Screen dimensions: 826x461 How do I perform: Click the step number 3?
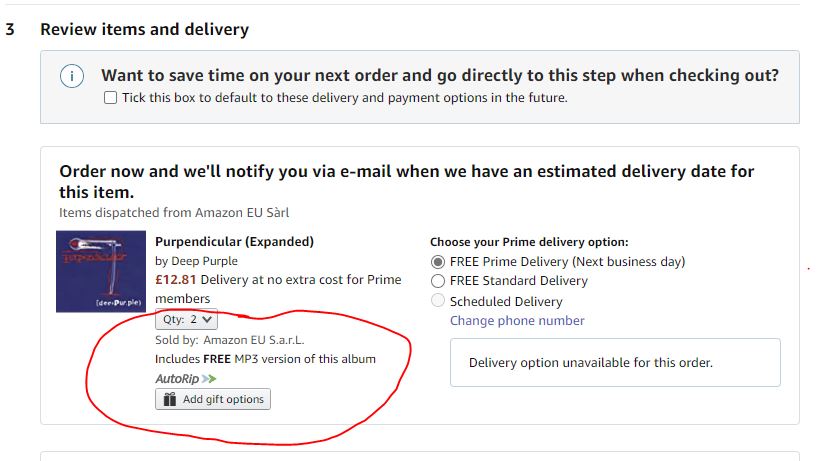10,29
